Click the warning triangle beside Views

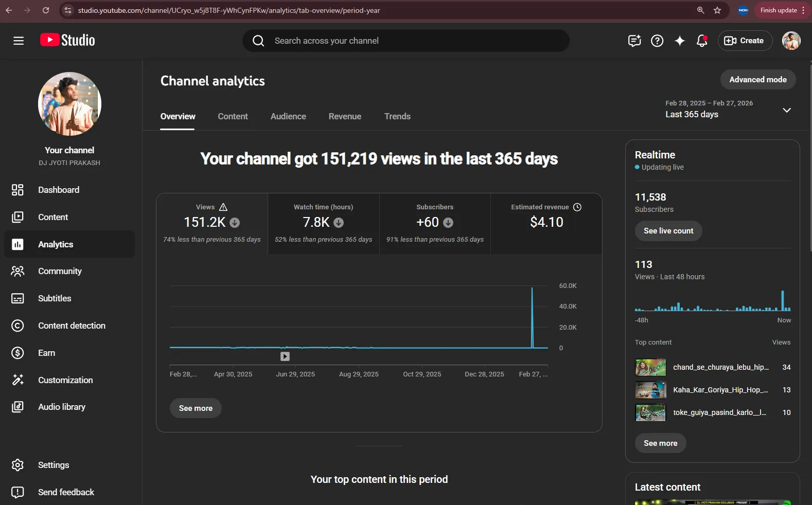click(223, 207)
